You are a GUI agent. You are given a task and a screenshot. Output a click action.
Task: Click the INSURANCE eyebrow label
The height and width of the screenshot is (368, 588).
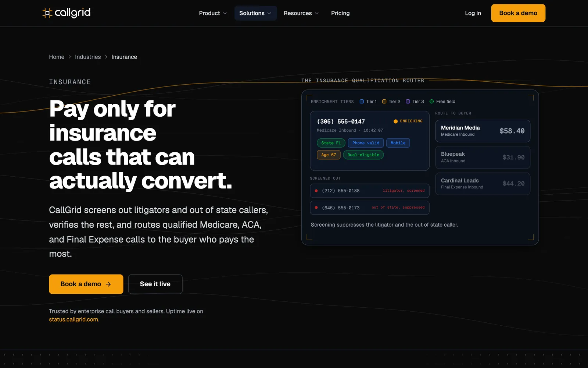[x=70, y=82]
